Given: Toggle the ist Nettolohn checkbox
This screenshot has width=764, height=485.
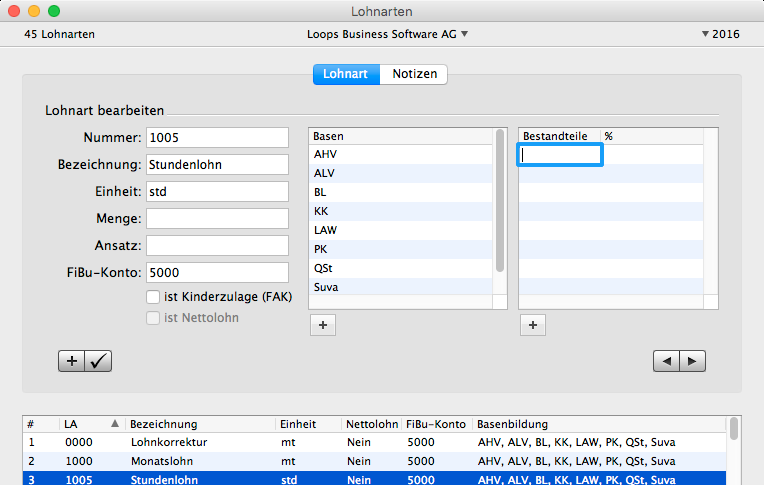Looking at the screenshot, I should pyautogui.click(x=153, y=318).
